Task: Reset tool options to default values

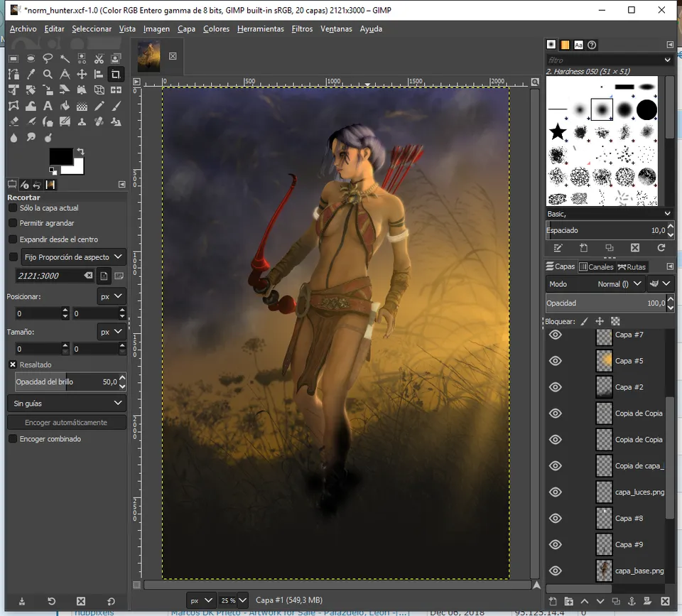Action: (111, 601)
